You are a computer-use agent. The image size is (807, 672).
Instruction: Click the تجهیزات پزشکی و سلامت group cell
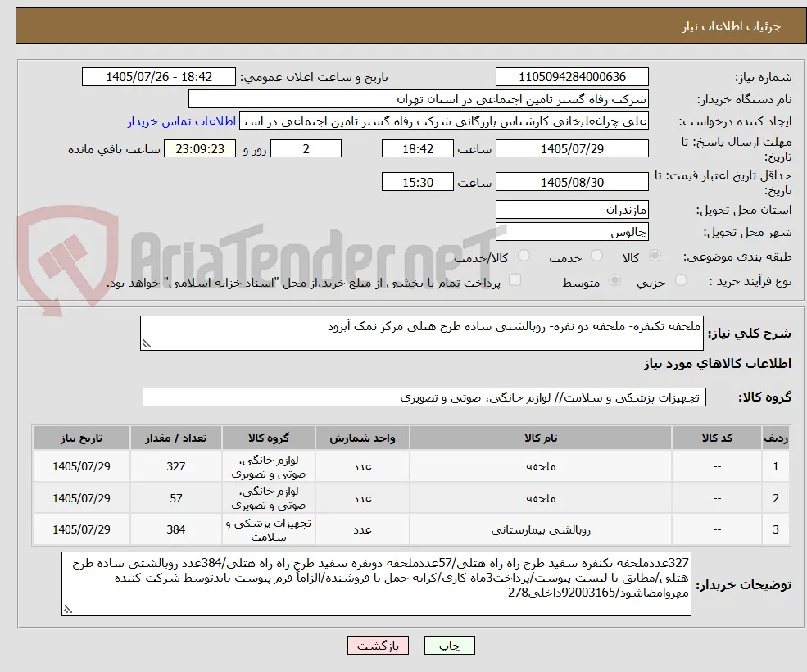268,530
